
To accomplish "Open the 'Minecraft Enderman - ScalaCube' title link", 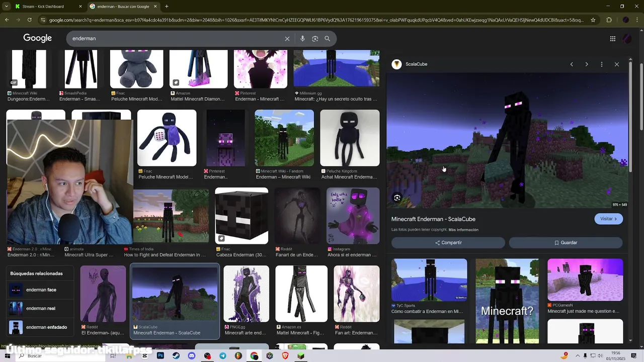I will click(433, 219).
